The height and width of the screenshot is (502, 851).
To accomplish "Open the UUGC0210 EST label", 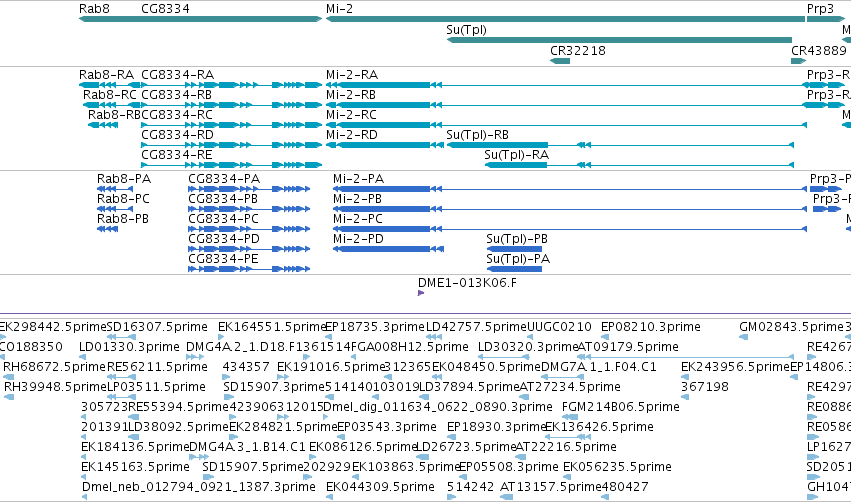I will (560, 327).
